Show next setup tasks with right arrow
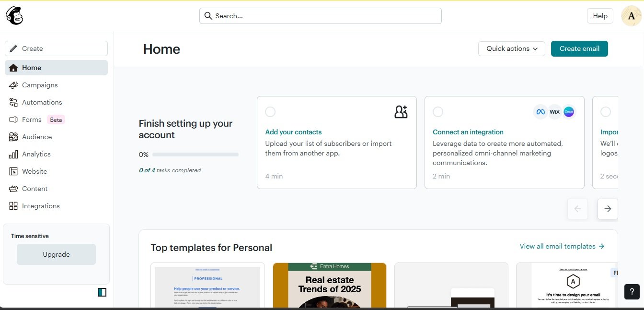 608,209
